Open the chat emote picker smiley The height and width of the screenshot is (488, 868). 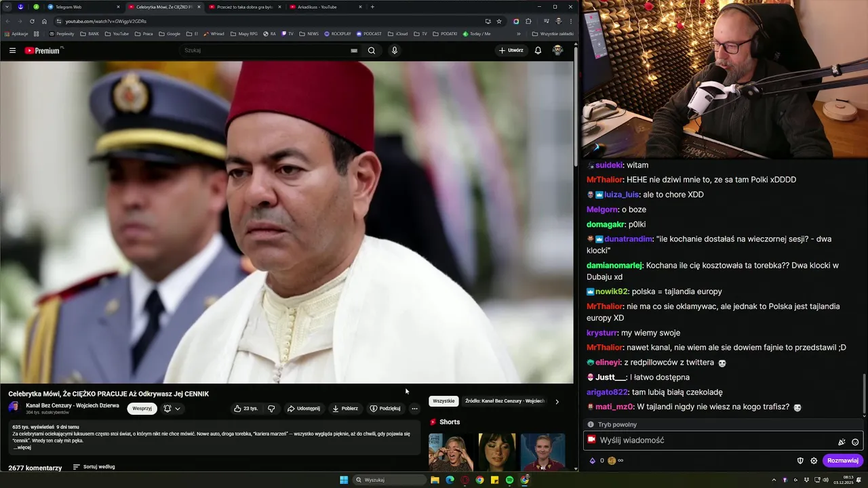coord(855,442)
